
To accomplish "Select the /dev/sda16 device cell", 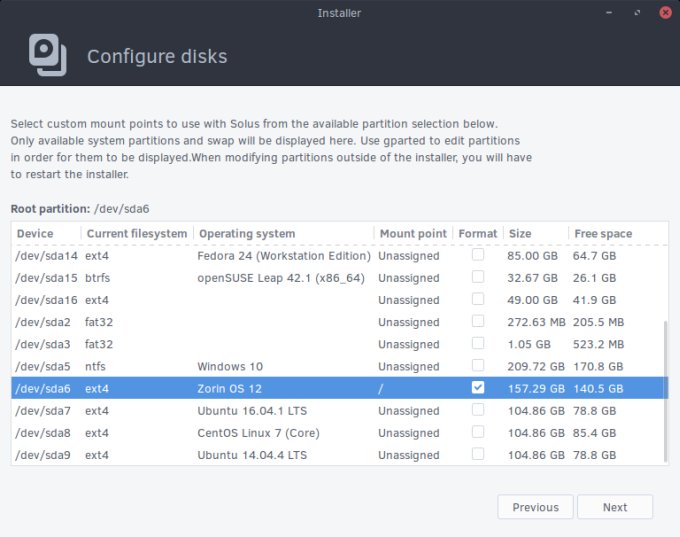I will pyautogui.click(x=46, y=300).
